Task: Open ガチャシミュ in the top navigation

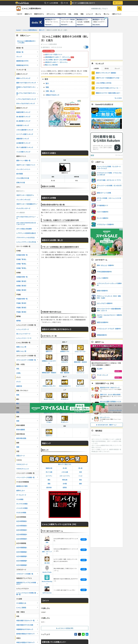Action: point(51,14)
